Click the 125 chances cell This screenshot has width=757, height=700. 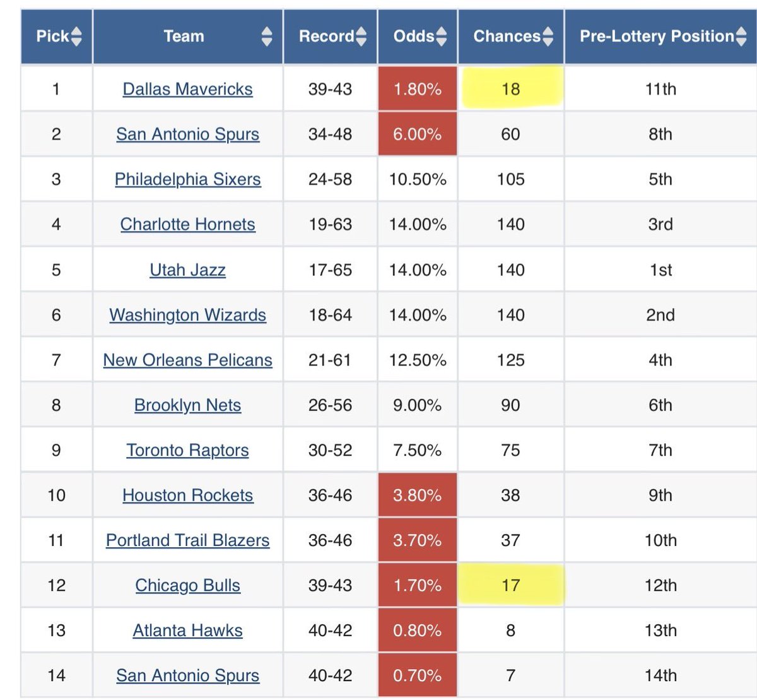tap(511, 360)
